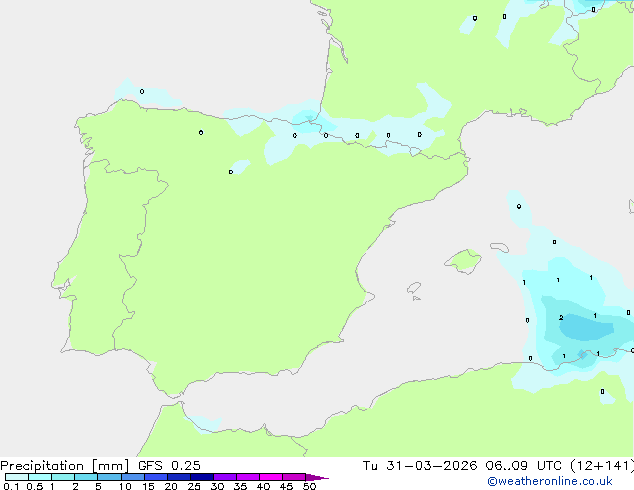This screenshot has height=490, width=634.
Task: Pick the 2 mm legend color swatch
Action: [x=86, y=477]
